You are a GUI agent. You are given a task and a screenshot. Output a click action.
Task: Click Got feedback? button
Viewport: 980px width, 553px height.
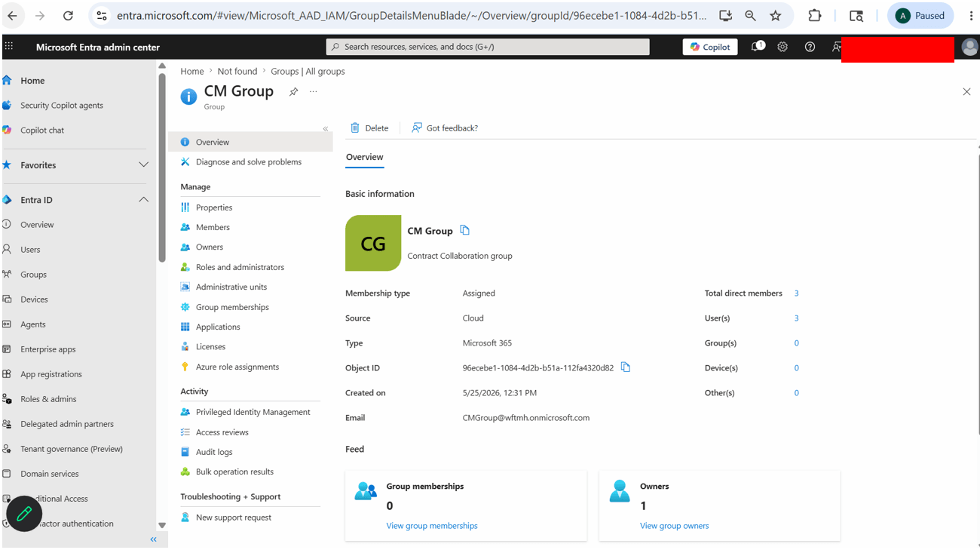coord(445,128)
